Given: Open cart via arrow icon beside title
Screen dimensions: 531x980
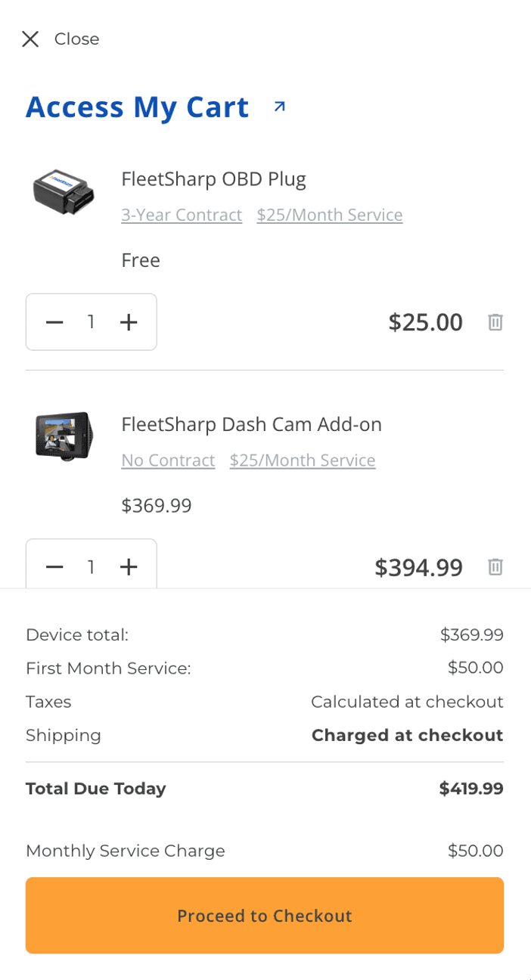Looking at the screenshot, I should [x=280, y=107].
